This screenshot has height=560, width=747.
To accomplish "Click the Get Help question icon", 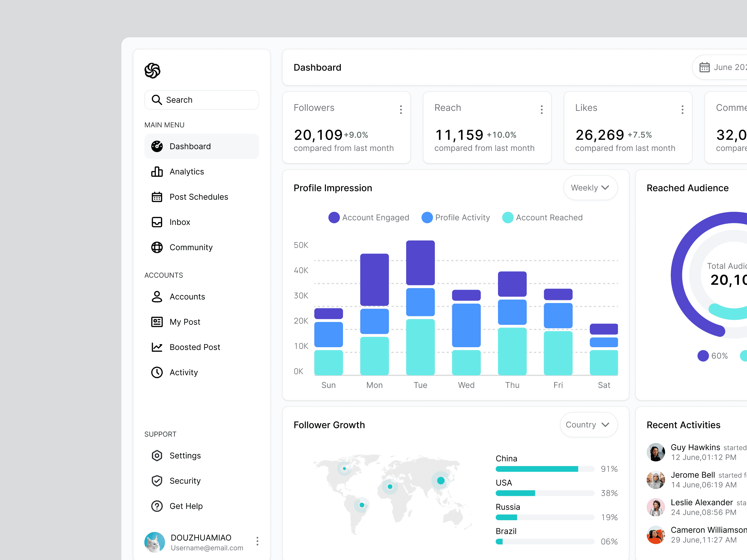I will (157, 506).
